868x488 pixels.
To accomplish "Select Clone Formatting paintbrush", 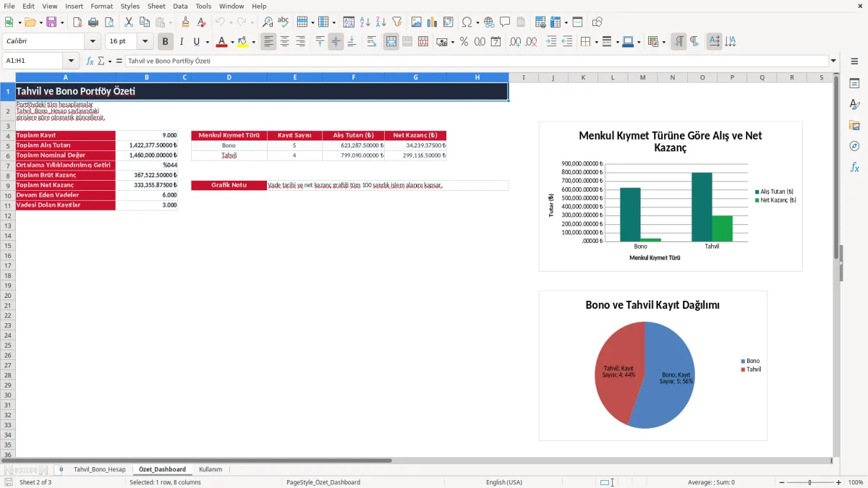I will [185, 22].
